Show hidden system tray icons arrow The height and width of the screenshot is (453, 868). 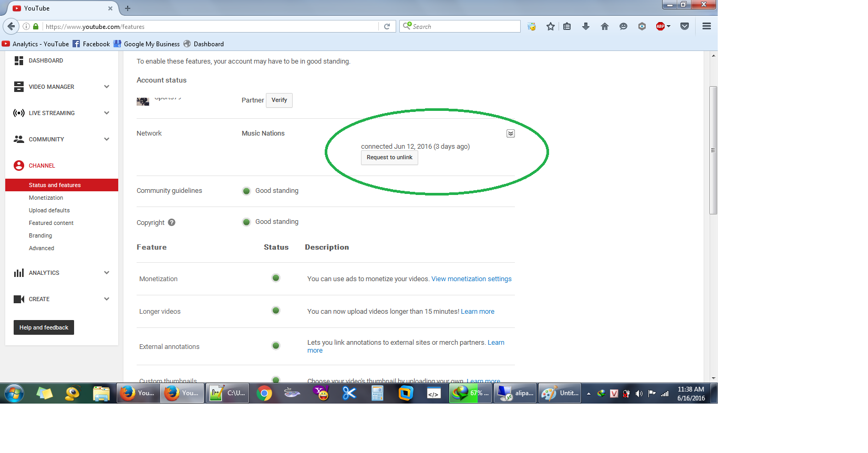click(588, 394)
